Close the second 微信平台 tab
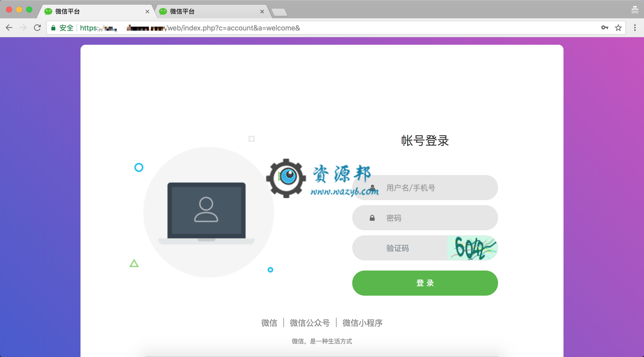 [x=262, y=12]
